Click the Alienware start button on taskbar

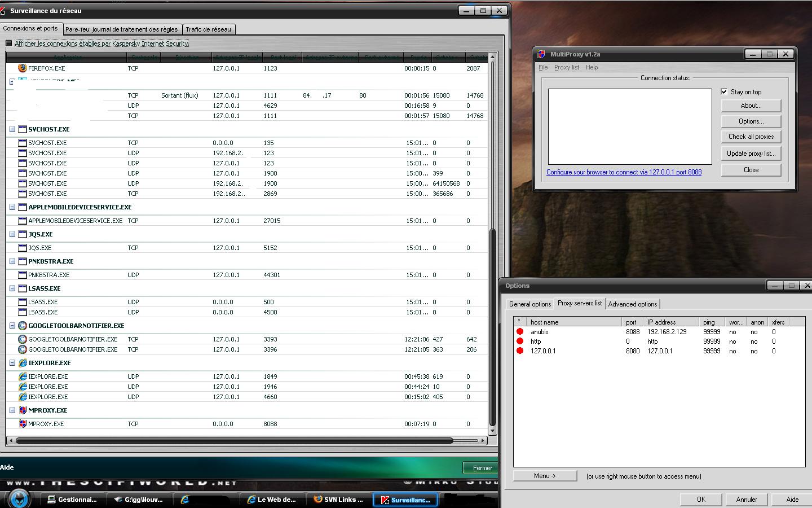19,499
